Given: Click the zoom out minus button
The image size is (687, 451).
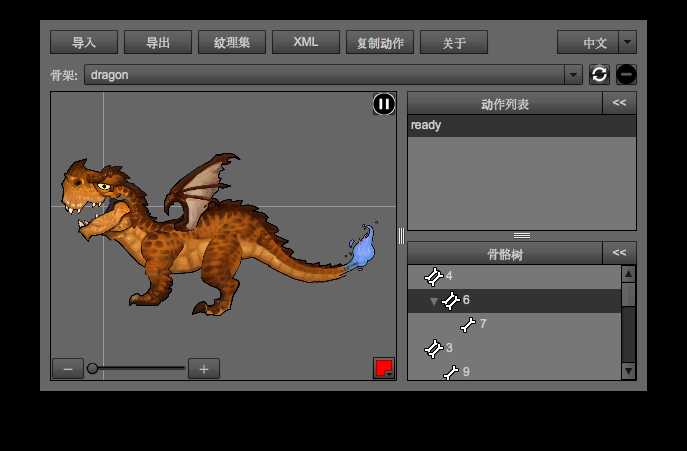Looking at the screenshot, I should (68, 369).
